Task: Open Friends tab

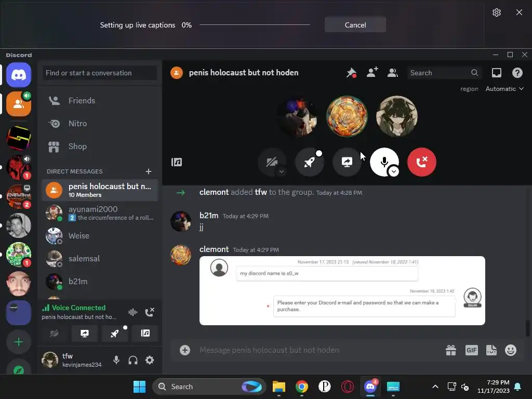Action: tap(100, 101)
